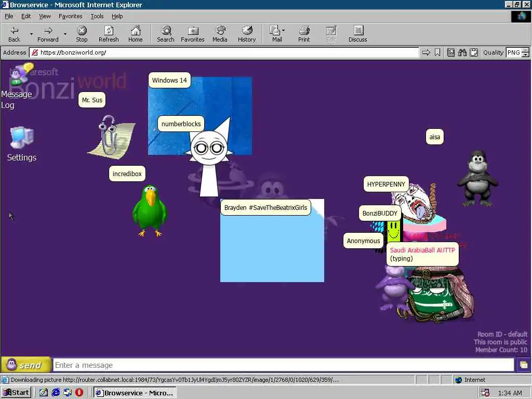532x399 pixels.
Task: Click the incredibox name bubble
Action: pyautogui.click(x=127, y=174)
